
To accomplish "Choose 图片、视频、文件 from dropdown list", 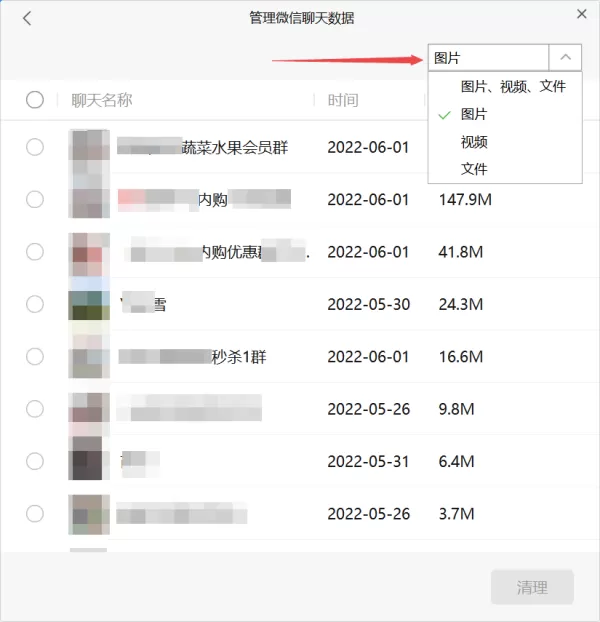I will tap(513, 86).
